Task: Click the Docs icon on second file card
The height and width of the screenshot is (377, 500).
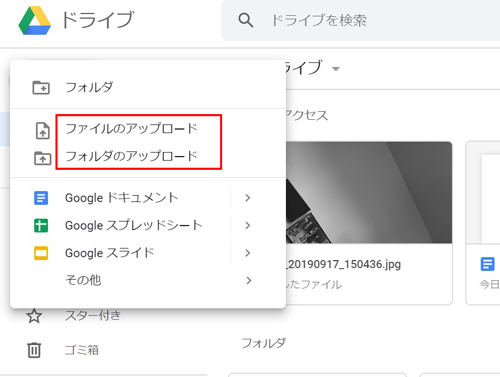Action: coord(487,264)
